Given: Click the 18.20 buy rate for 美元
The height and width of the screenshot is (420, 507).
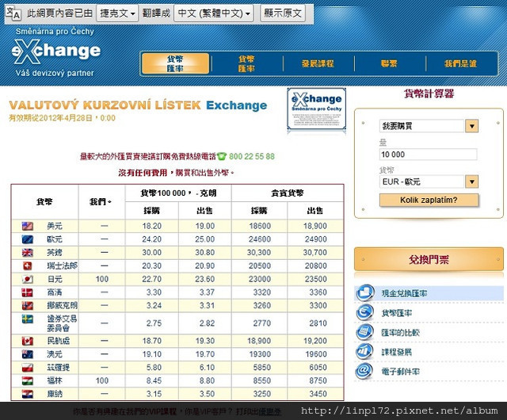Looking at the screenshot, I should click(x=151, y=226).
